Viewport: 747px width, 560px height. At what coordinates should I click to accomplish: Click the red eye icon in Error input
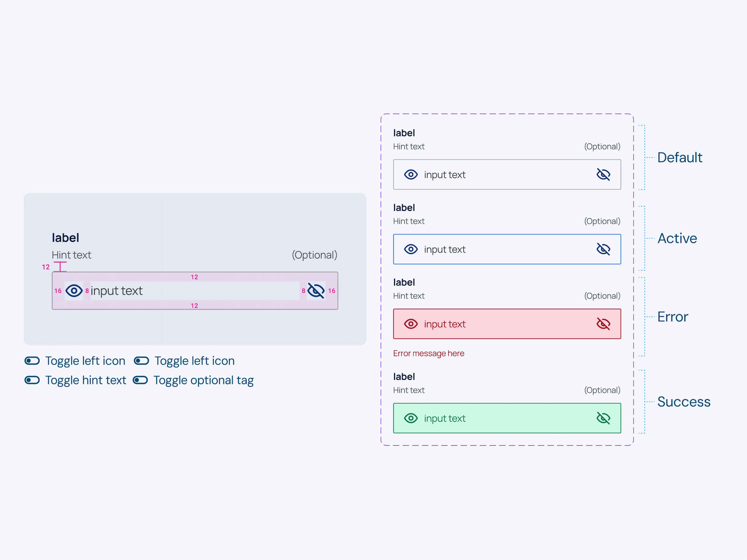(411, 324)
